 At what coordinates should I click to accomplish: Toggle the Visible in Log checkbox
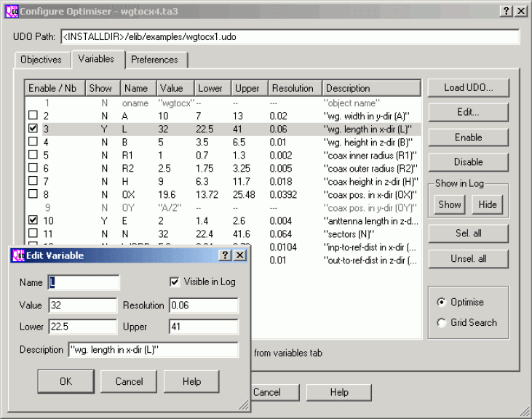(174, 282)
